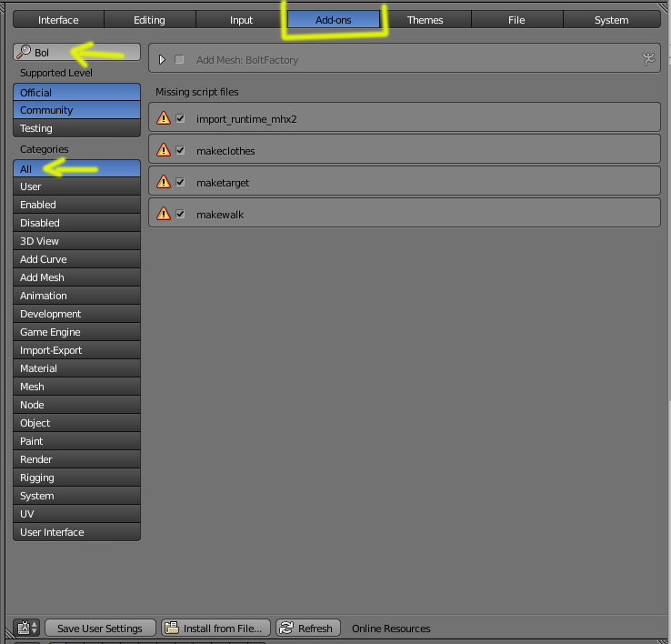
Task: Select the Material category
Action: [x=77, y=368]
